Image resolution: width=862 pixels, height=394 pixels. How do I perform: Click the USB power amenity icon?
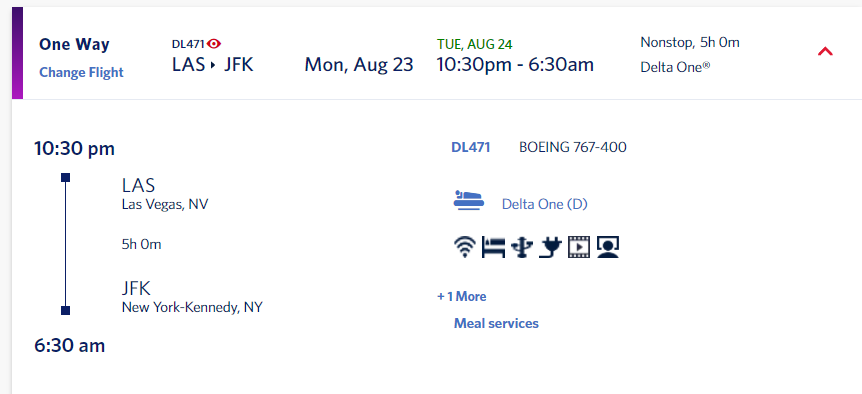[x=522, y=247]
